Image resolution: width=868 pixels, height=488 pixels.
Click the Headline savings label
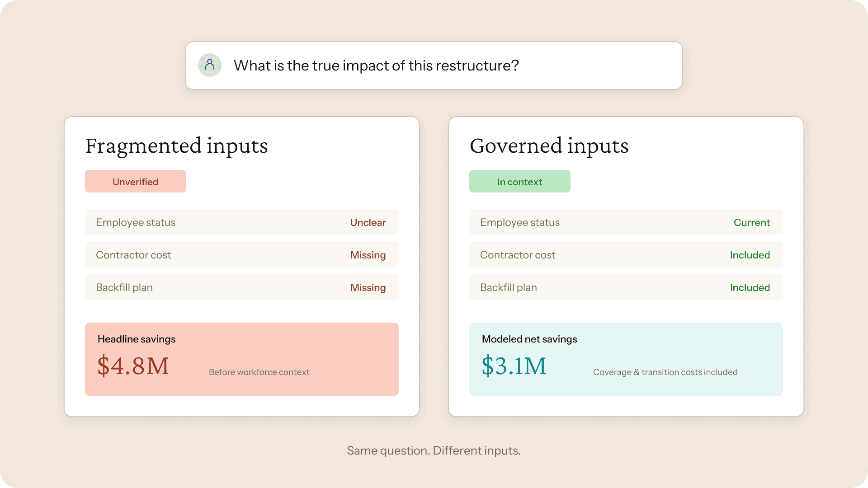(x=137, y=339)
